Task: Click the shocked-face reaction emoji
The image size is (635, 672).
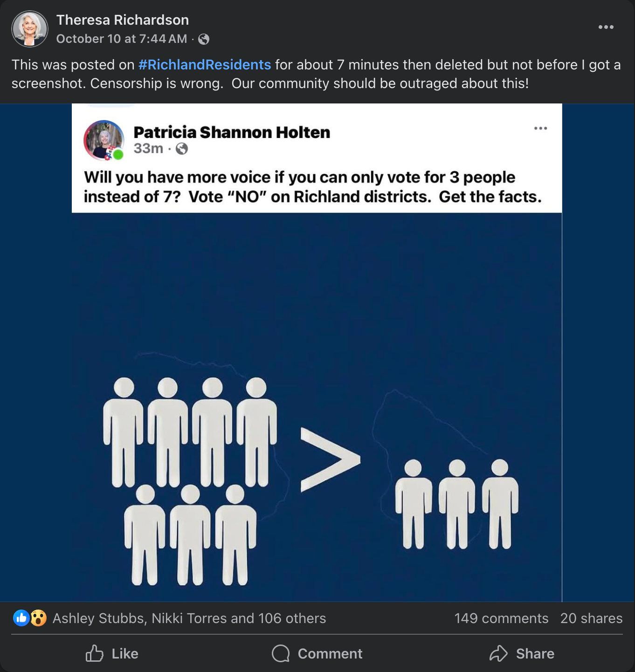Action: (39, 618)
